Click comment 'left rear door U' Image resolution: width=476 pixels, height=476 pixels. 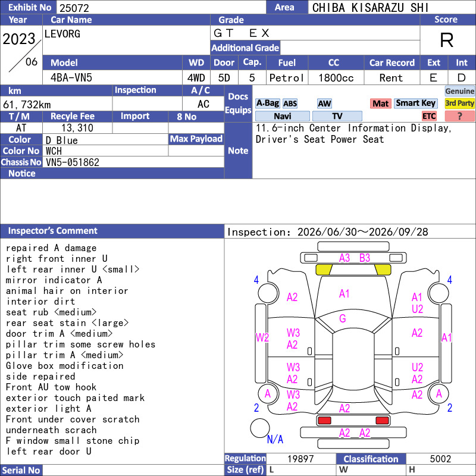point(49,452)
